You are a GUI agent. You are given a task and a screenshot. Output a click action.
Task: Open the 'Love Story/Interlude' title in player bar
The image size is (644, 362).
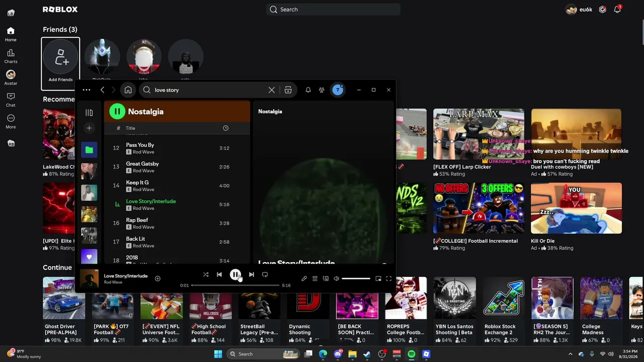pyautogui.click(x=126, y=276)
